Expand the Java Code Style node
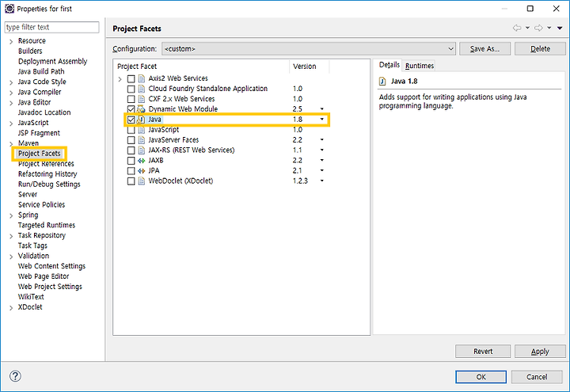Viewport: 570px width, 392px height. [x=11, y=82]
